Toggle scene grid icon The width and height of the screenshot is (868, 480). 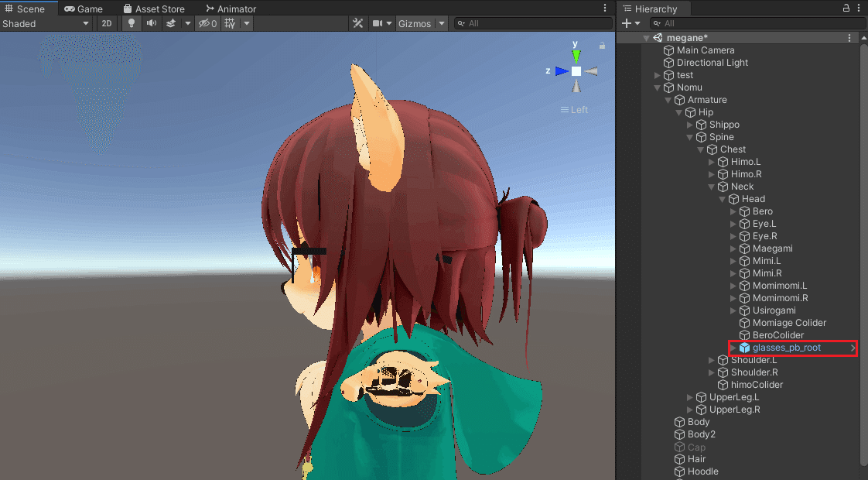pos(230,23)
